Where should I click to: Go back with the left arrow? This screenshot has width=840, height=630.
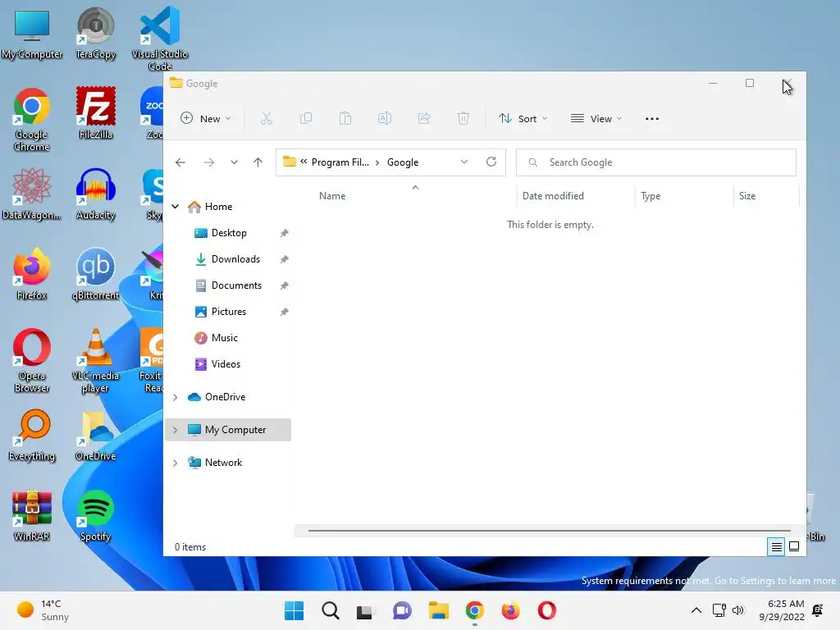tap(180, 162)
